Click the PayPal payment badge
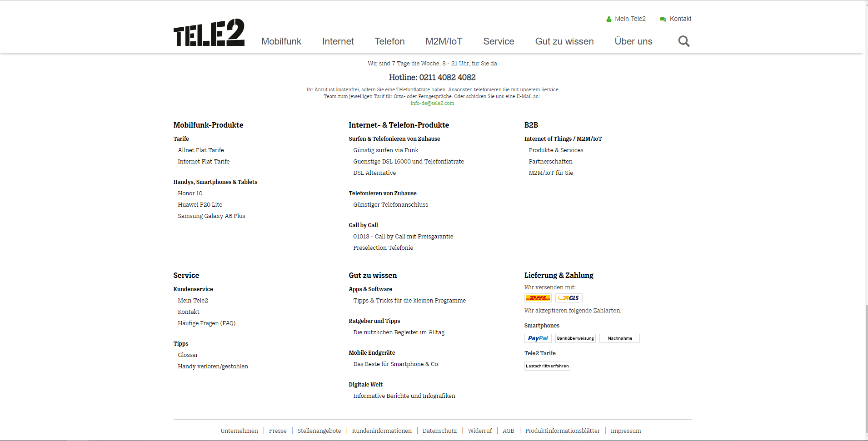 click(x=538, y=338)
